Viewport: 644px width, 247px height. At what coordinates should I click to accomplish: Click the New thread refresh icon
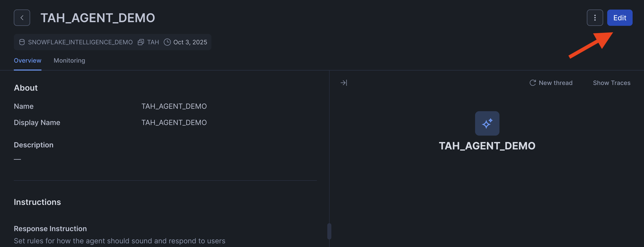533,83
